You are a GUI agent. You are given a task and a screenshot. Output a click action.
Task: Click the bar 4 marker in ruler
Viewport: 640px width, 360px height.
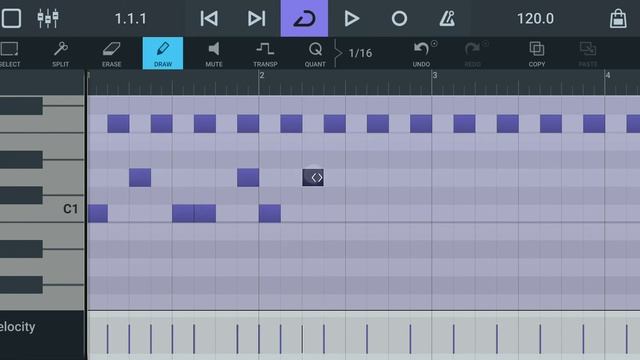tap(608, 76)
